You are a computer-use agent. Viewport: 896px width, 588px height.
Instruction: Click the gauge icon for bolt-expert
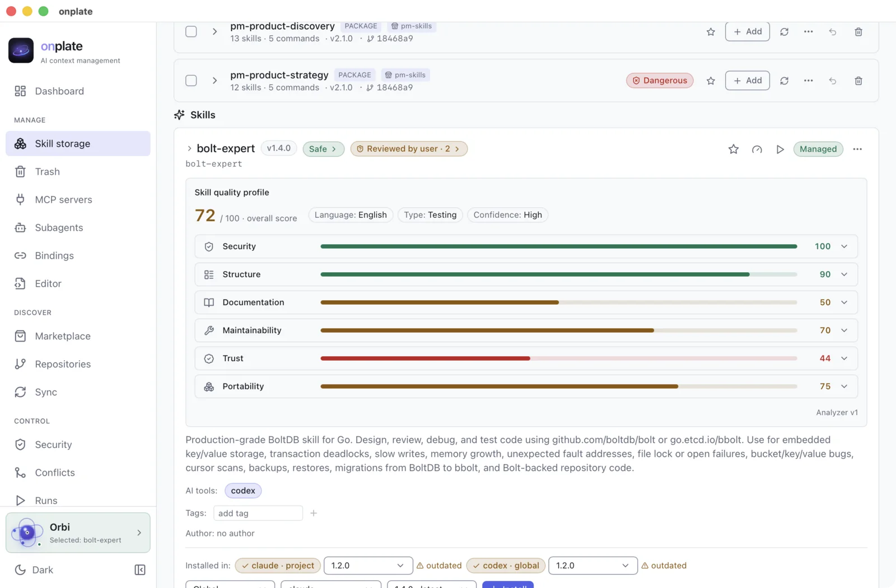click(757, 149)
